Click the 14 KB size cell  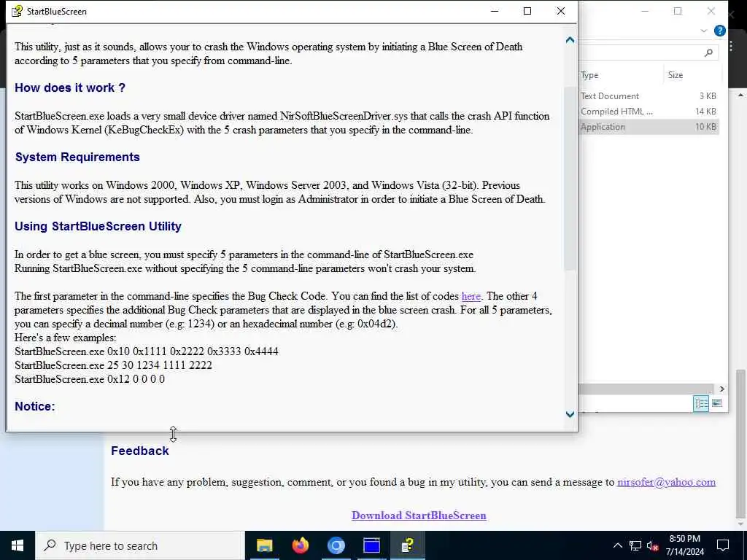coord(705,111)
